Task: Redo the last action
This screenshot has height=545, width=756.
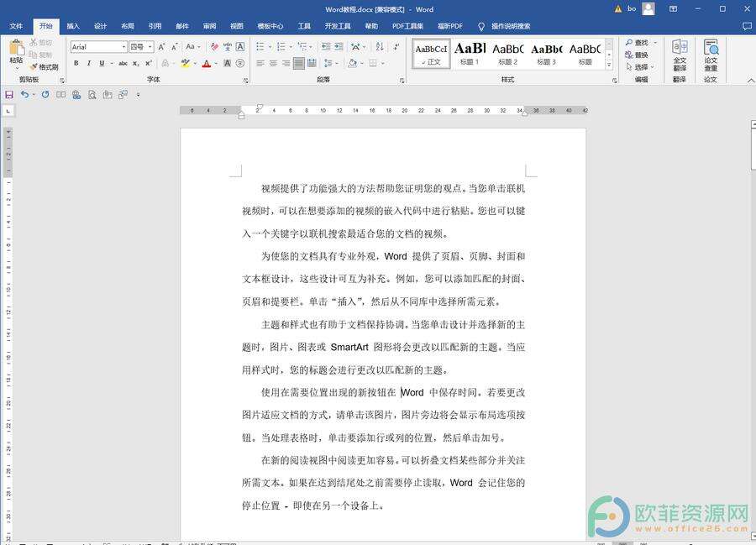Action: 45,94
